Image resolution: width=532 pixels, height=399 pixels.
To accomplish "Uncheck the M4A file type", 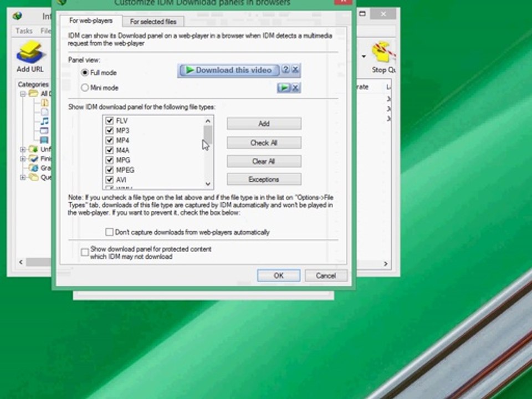I will (109, 150).
